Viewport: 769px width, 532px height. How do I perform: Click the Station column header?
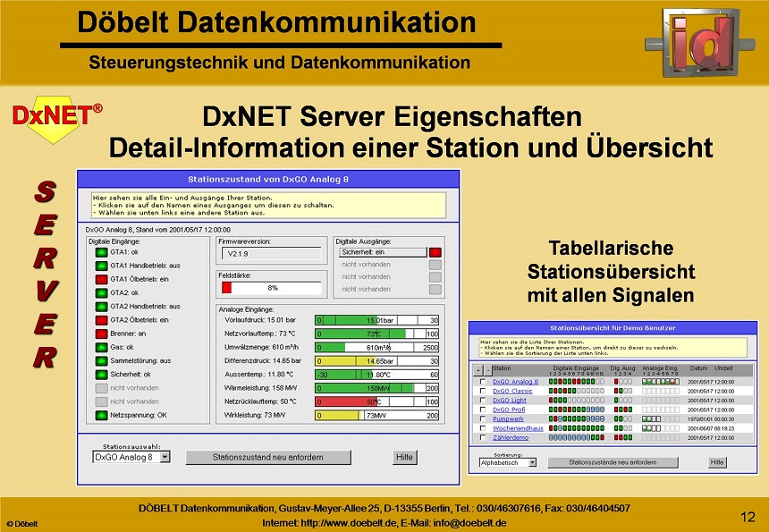(x=503, y=368)
